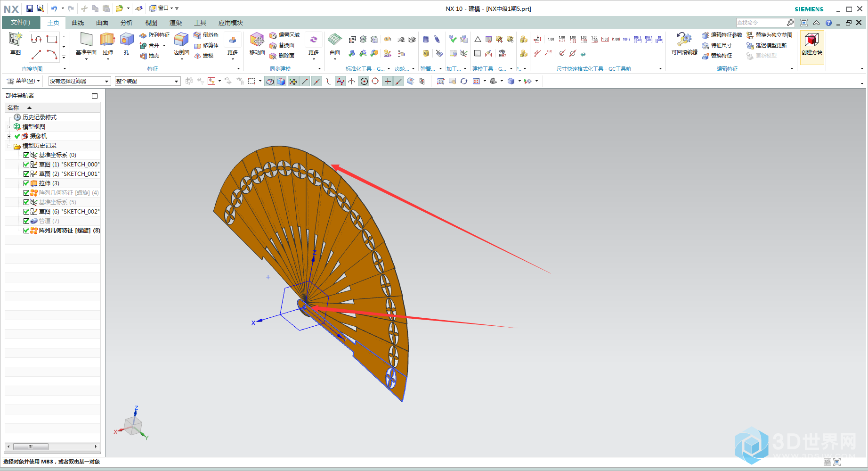Collapse the 模型历史记录 tree node

tap(9, 146)
